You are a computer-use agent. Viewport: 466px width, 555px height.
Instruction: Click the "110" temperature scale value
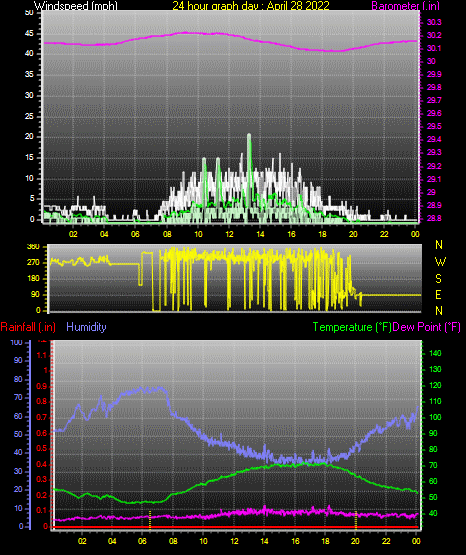tap(435, 401)
